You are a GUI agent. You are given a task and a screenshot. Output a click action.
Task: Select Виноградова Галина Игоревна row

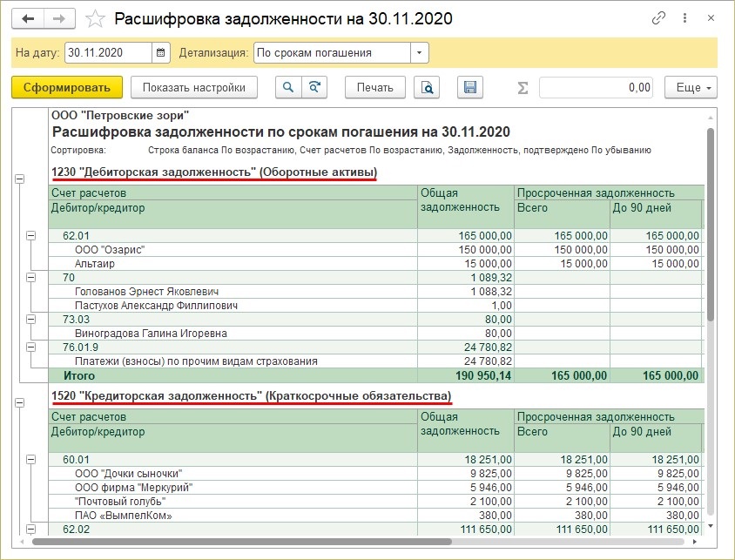[x=376, y=334]
